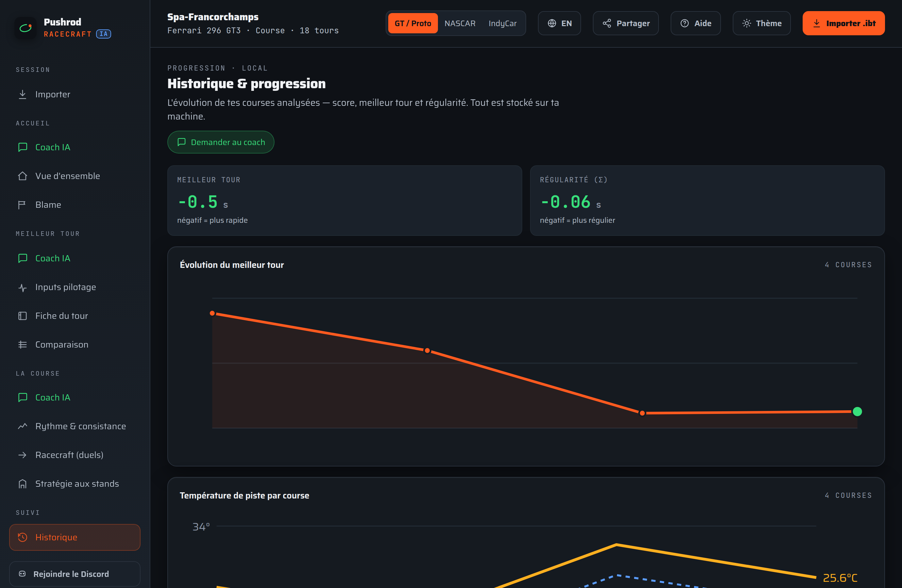This screenshot has height=588, width=902.
Task: Open Racecraft (duels) arrow item
Action: tap(75, 455)
